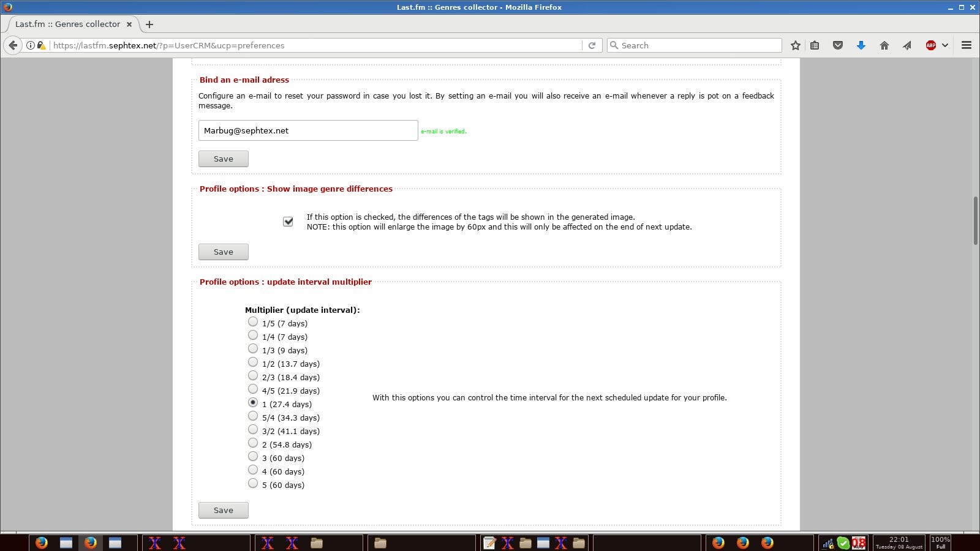Click the back navigation arrow
The width and height of the screenshot is (980, 551).
coord(13,45)
